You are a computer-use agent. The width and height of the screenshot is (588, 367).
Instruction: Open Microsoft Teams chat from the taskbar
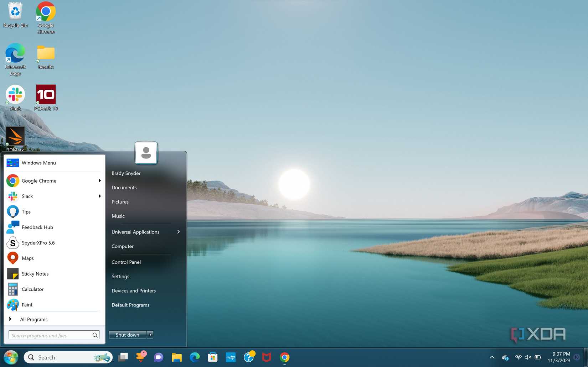pyautogui.click(x=159, y=357)
